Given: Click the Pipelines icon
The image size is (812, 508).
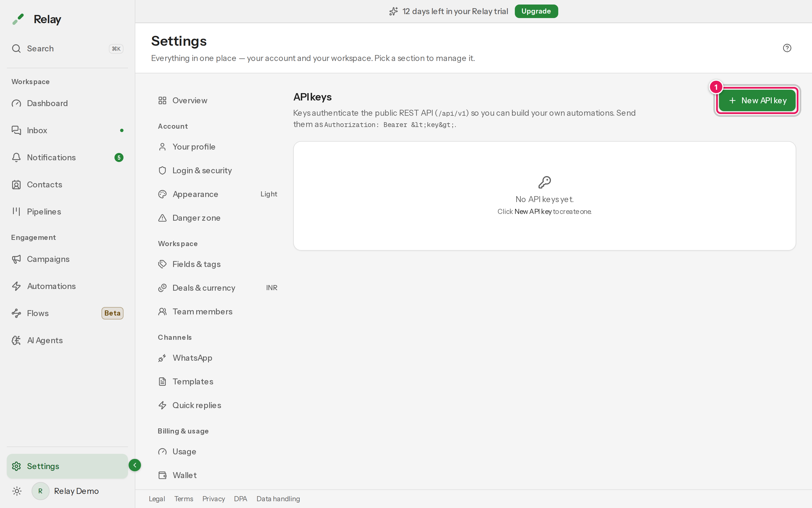Looking at the screenshot, I should (x=16, y=211).
